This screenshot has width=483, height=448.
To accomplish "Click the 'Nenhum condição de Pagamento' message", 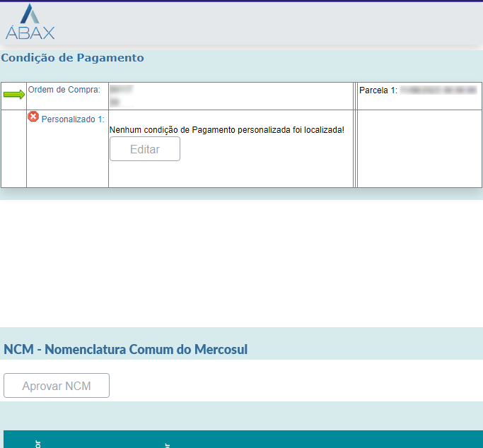I will [226, 130].
